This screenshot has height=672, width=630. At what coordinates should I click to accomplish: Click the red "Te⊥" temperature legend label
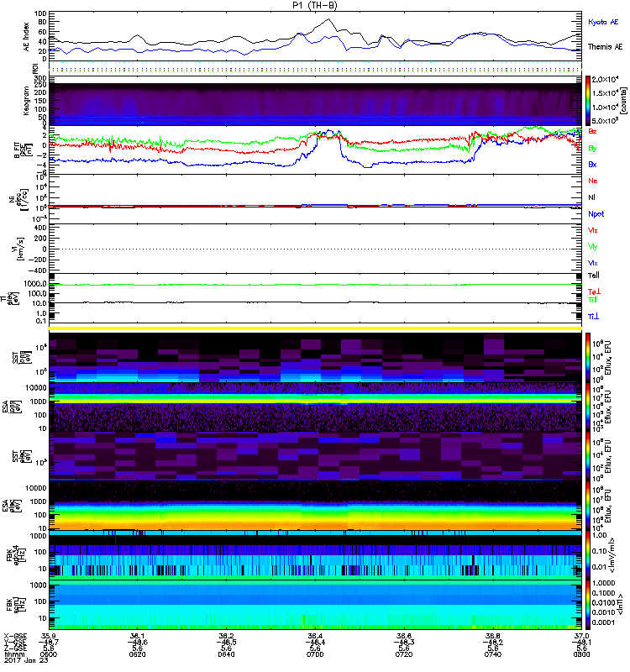tap(594, 291)
